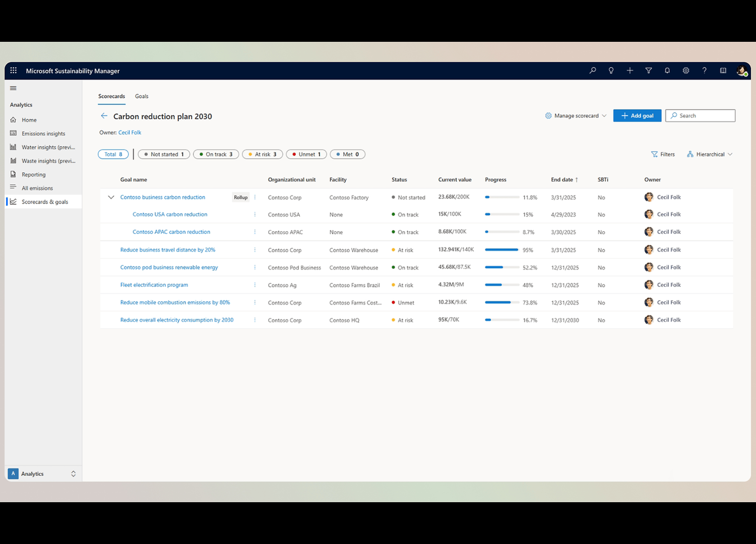Click the 52.2% progress bar for pod business
The width and height of the screenshot is (756, 544).
(x=502, y=267)
